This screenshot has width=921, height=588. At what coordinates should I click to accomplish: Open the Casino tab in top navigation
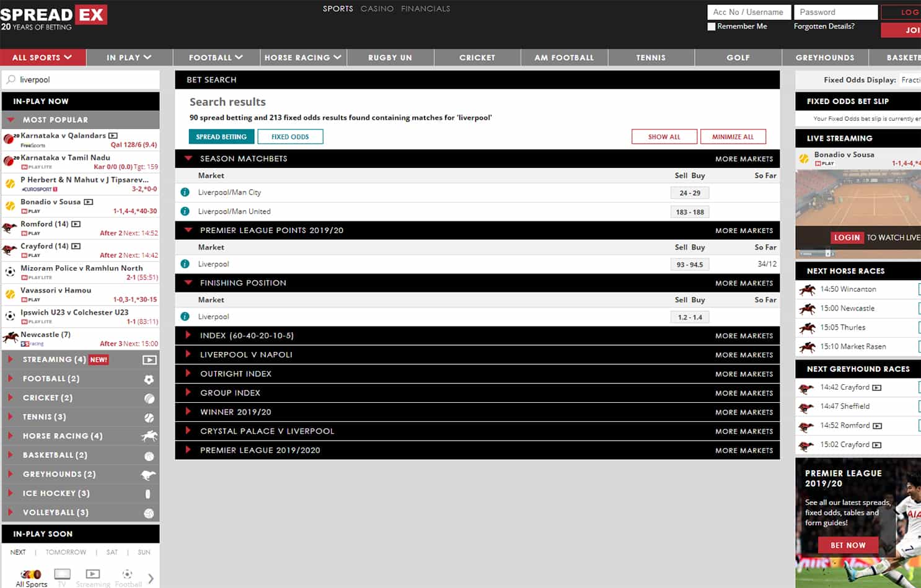coord(377,9)
